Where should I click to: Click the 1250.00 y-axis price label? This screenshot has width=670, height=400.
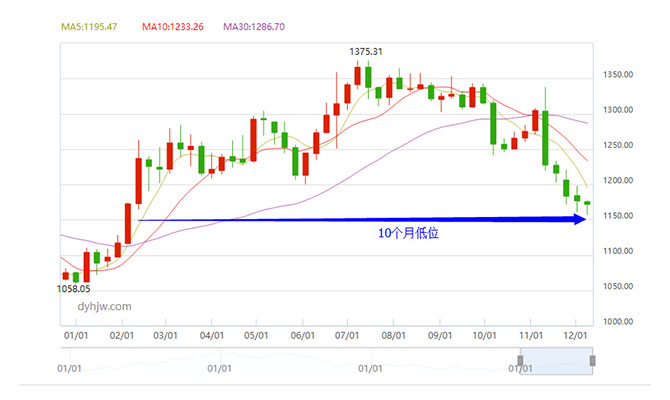tap(618, 145)
